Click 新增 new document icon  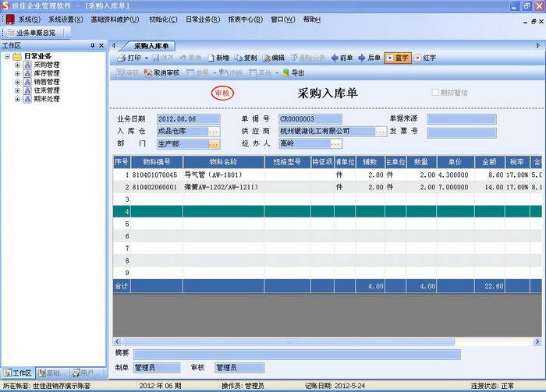[x=211, y=58]
